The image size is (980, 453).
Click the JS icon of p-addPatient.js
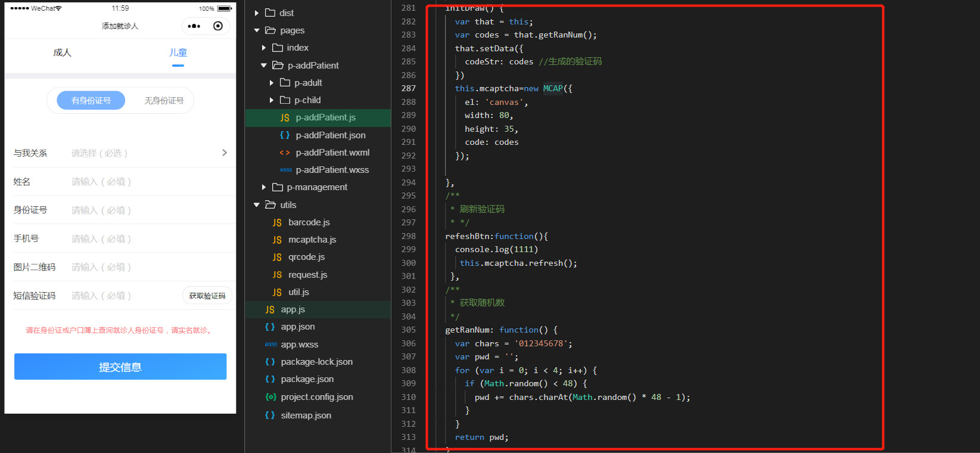point(285,118)
